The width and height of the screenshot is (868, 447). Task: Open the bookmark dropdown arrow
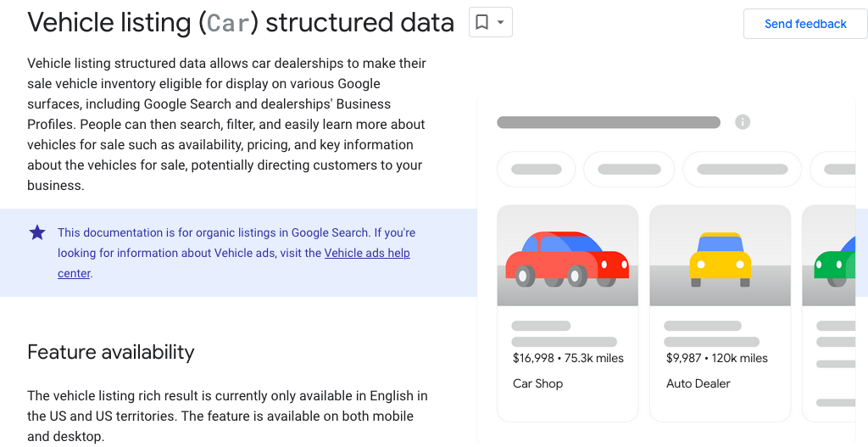coord(501,23)
